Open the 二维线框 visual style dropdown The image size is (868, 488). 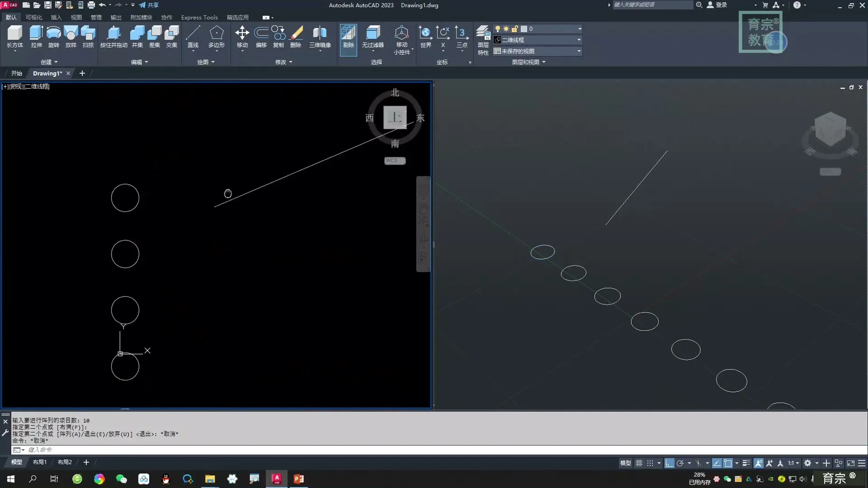pyautogui.click(x=578, y=40)
